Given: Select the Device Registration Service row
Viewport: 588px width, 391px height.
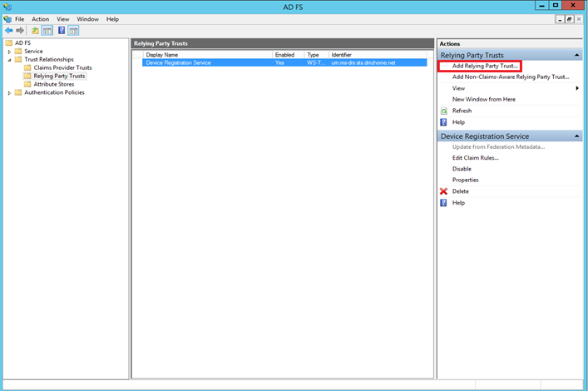Looking at the screenshot, I should tap(284, 62).
